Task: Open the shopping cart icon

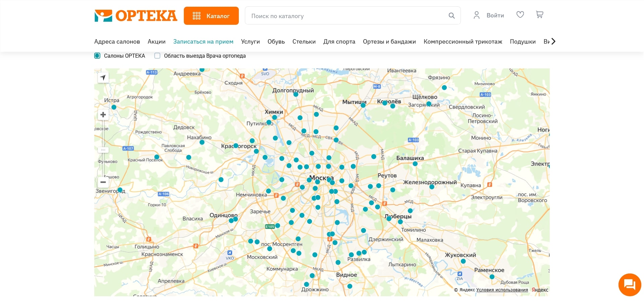Action: [539, 15]
